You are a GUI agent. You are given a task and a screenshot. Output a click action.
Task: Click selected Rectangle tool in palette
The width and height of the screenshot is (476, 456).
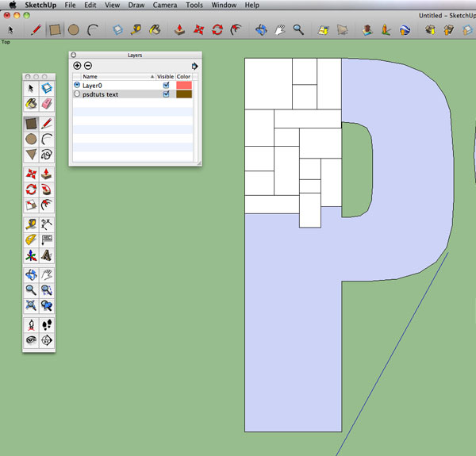pos(31,124)
